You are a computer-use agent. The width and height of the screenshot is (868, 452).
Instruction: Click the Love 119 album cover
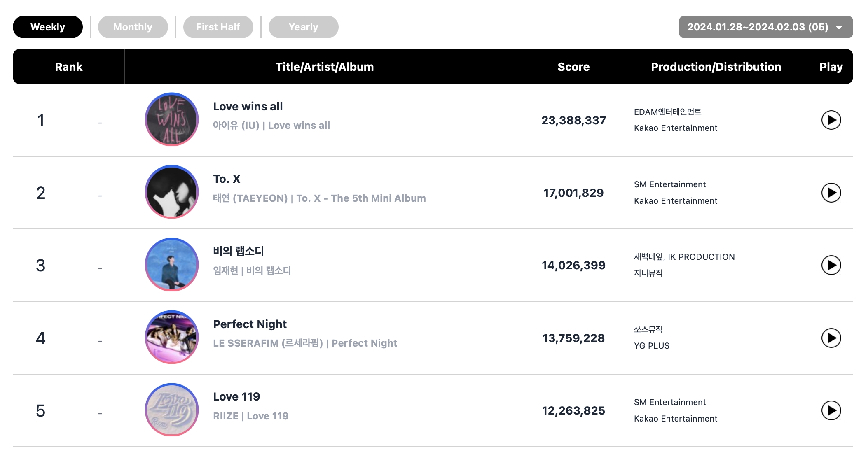pos(172,410)
